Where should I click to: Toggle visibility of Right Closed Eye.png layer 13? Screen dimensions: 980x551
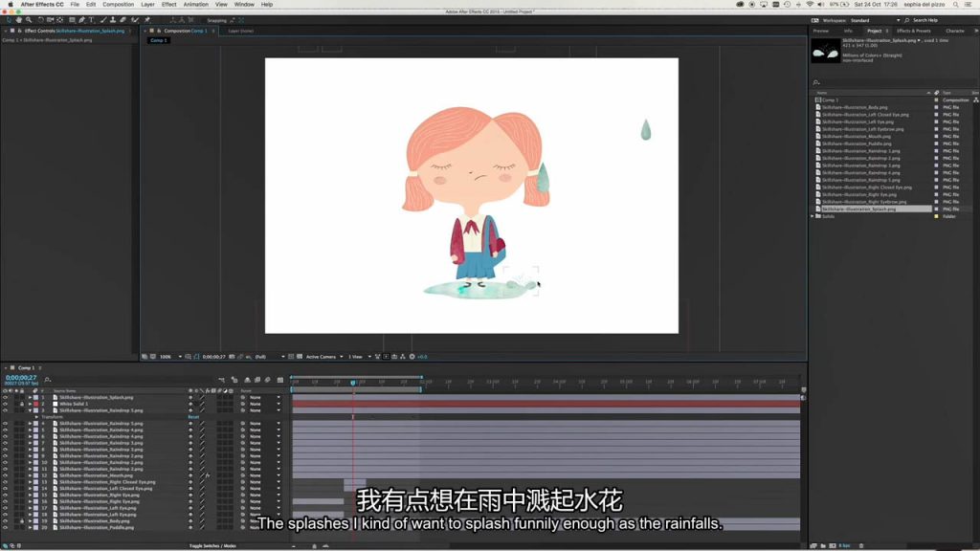click(x=5, y=482)
